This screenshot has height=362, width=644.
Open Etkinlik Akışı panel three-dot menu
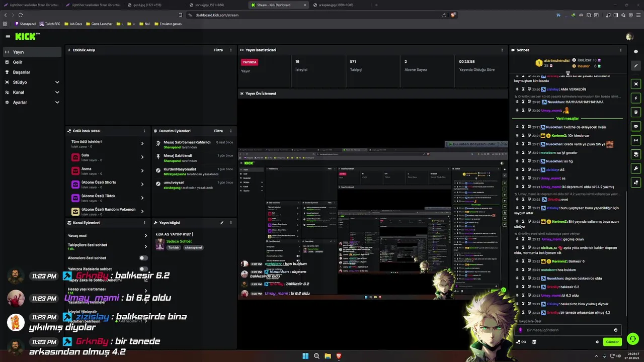tap(231, 50)
